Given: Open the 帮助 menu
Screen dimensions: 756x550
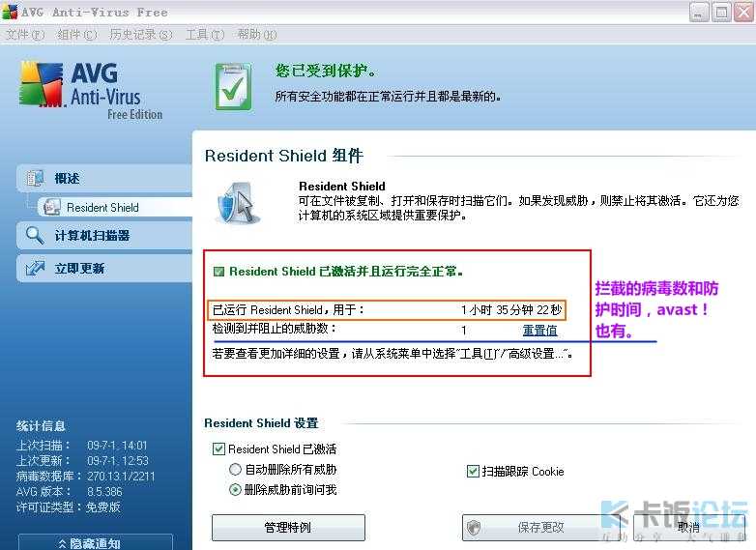Looking at the screenshot, I should [x=256, y=35].
